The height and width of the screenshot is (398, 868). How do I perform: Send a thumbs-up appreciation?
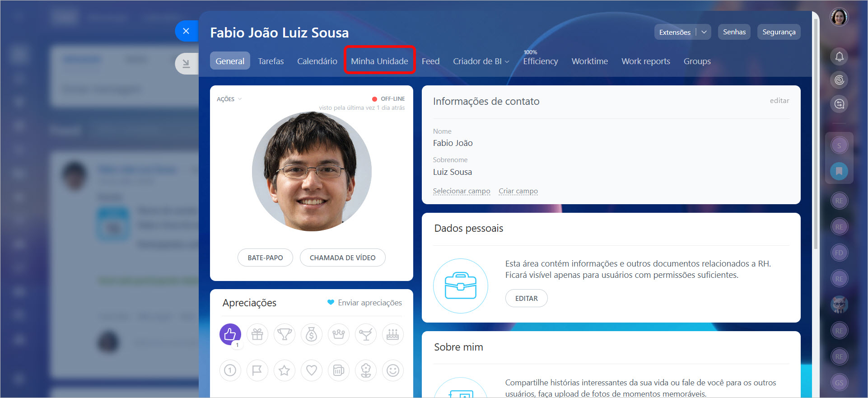point(230,334)
